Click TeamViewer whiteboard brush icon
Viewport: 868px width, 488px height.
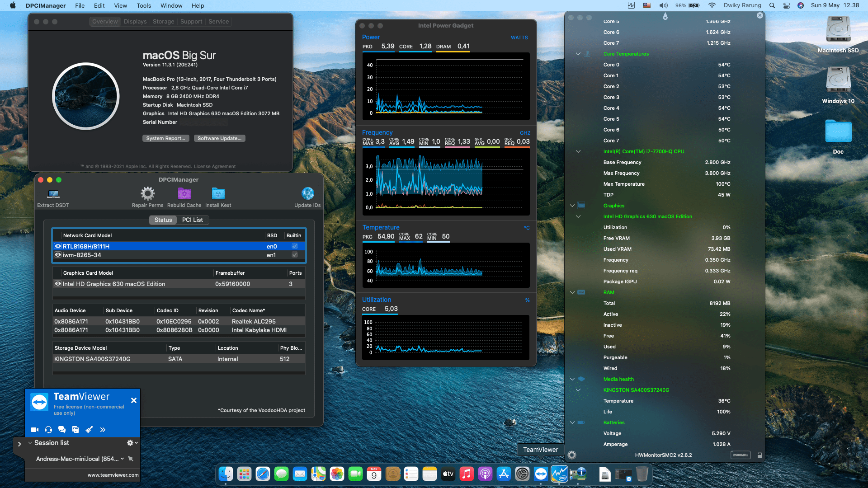[89, 430]
